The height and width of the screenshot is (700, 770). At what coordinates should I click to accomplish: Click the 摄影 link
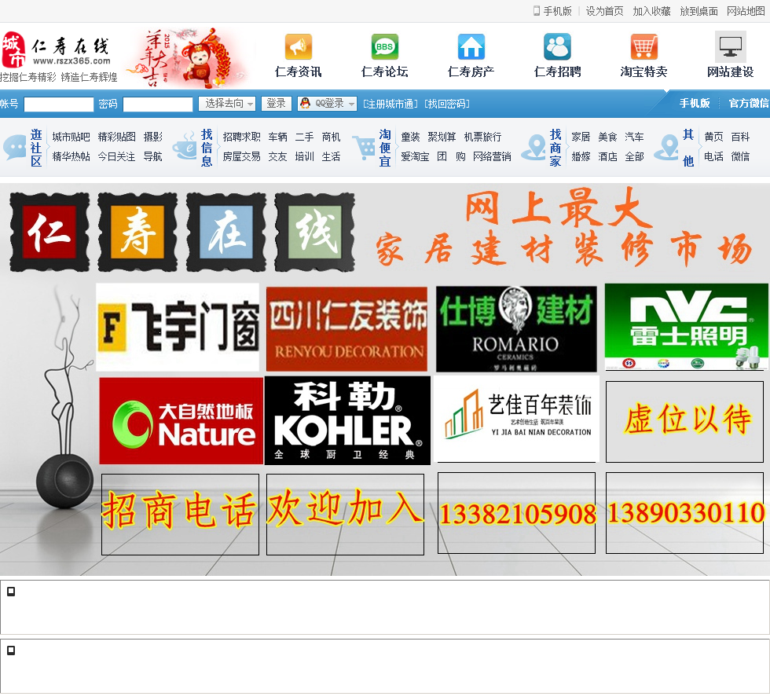[152, 137]
